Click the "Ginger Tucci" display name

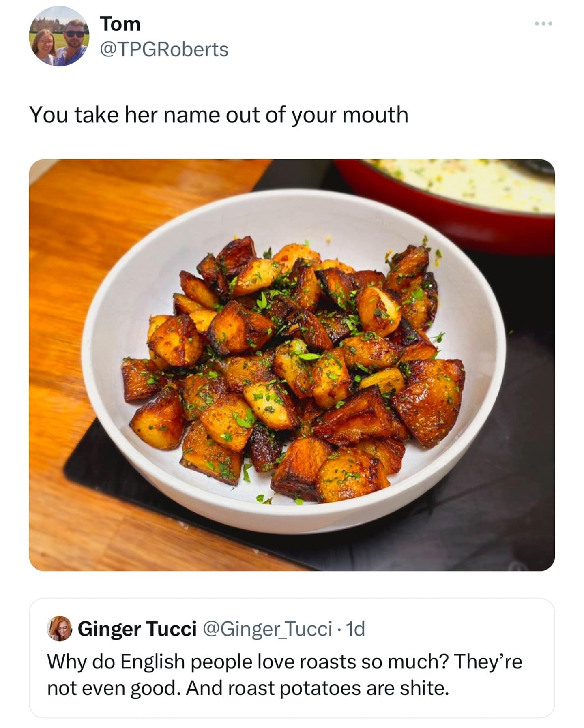coord(137,629)
